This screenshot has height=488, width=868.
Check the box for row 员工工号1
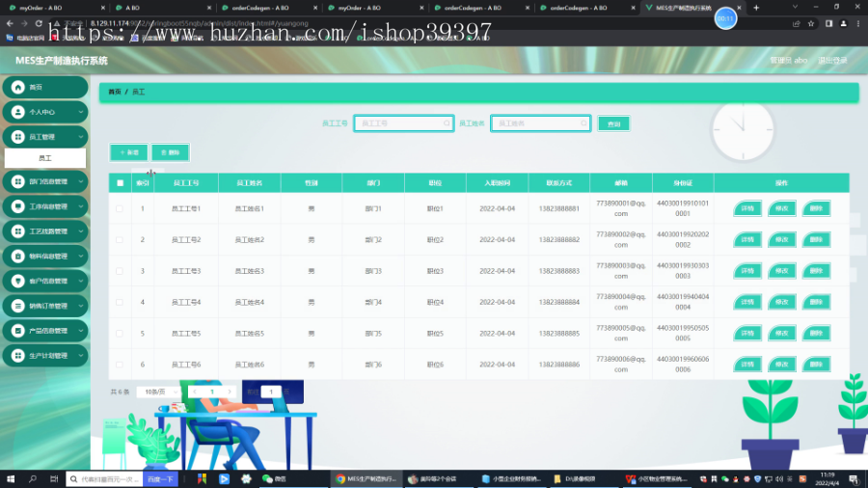click(120, 208)
